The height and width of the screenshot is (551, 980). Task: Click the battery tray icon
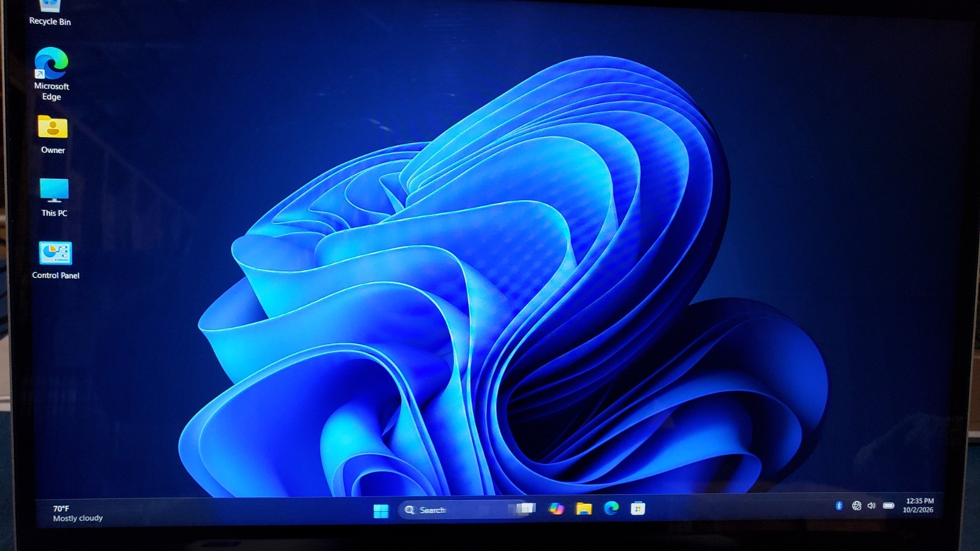[x=889, y=506]
